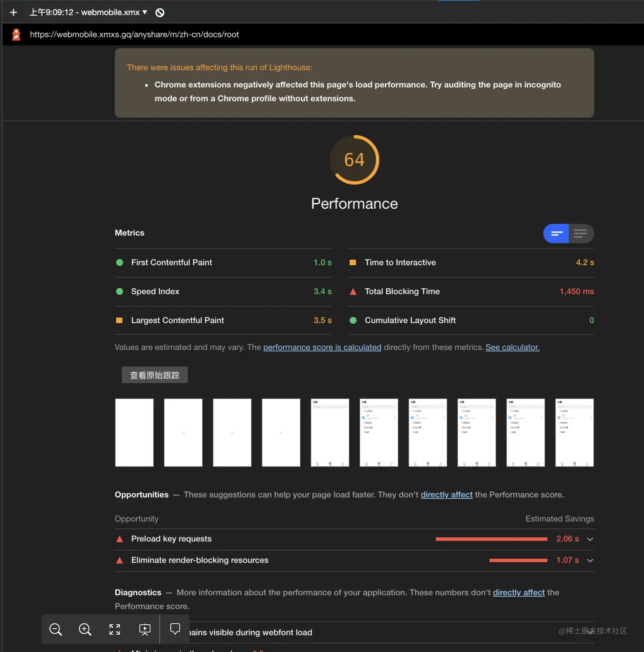644x652 pixels.
Task: Click the 4.2 s Time to Interactive value
Action: click(x=585, y=263)
